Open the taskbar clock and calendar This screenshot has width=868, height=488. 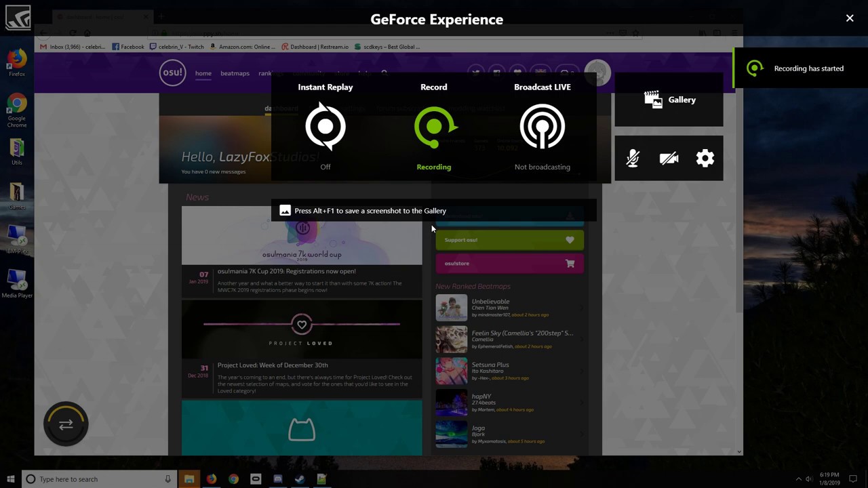(x=829, y=479)
